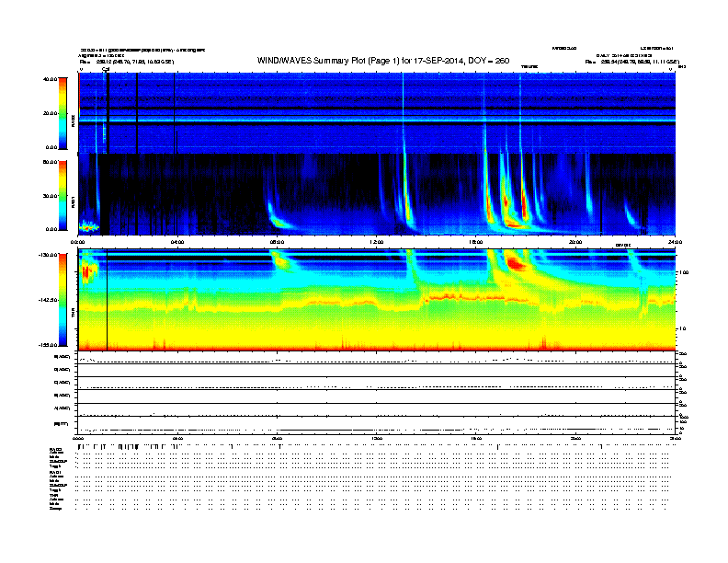Click the RAD2 intensity color bar

(63, 113)
